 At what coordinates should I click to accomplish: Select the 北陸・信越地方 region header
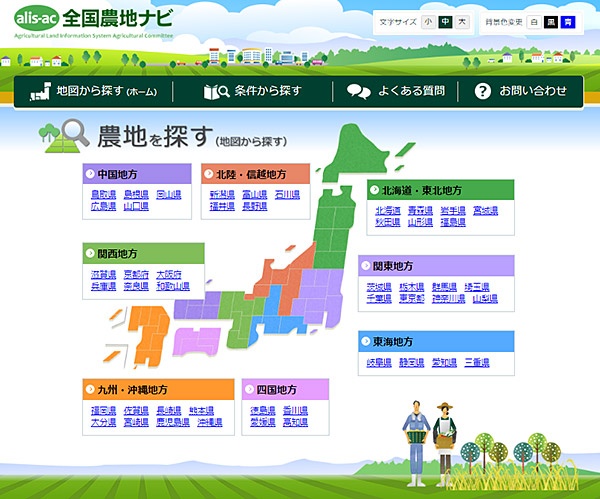click(x=256, y=174)
